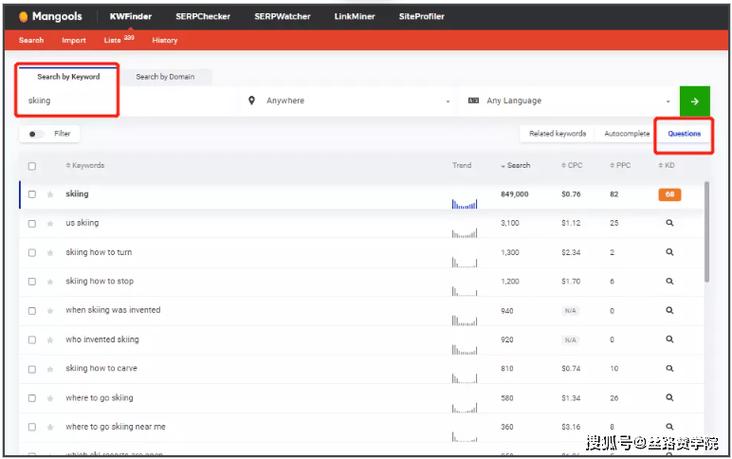Sort by Search volume column
Screen dimensions: 732x459
(515, 165)
